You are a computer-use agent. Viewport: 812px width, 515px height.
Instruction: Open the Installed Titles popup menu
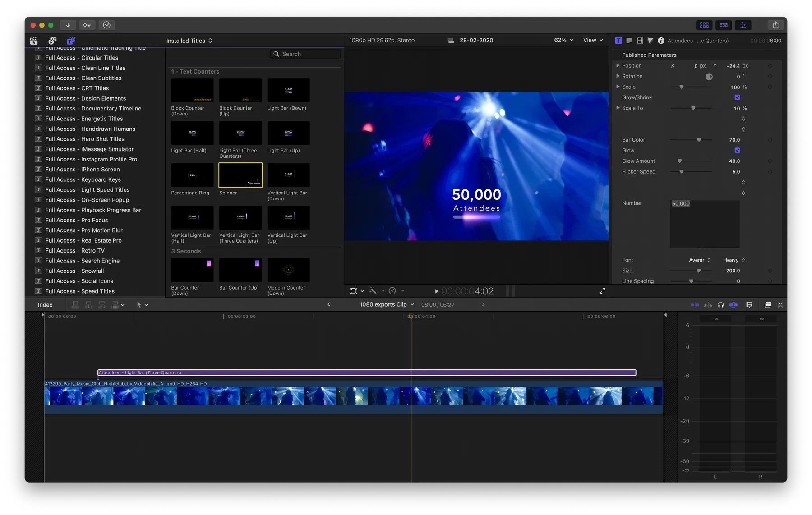point(189,41)
